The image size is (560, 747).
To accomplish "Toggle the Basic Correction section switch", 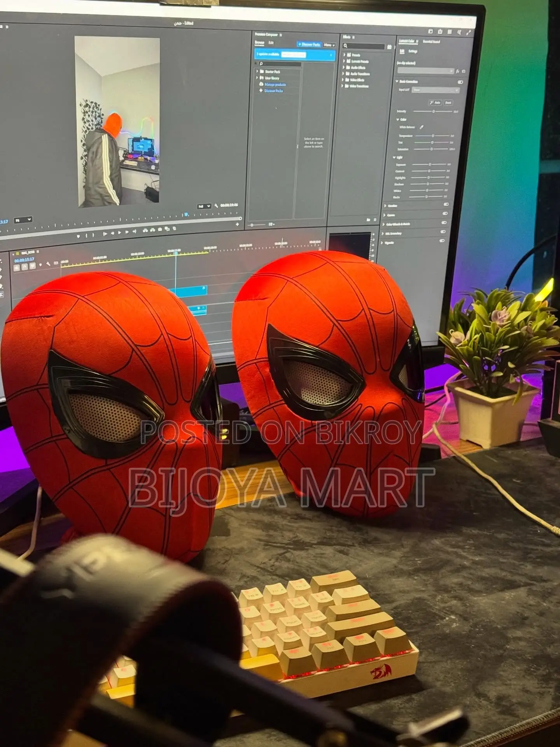I will point(460,82).
